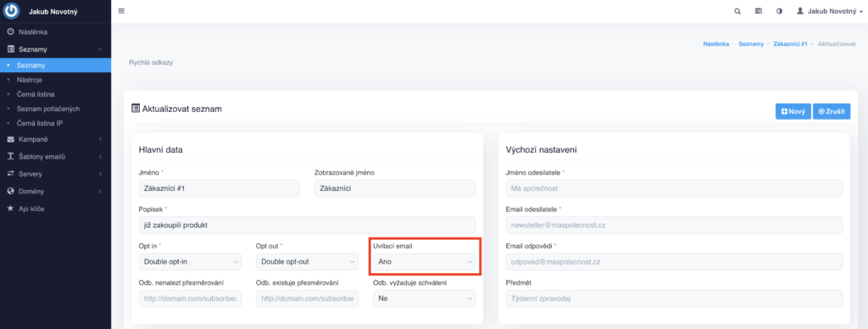Follow the Nástěnka breadcrumb link

point(715,43)
